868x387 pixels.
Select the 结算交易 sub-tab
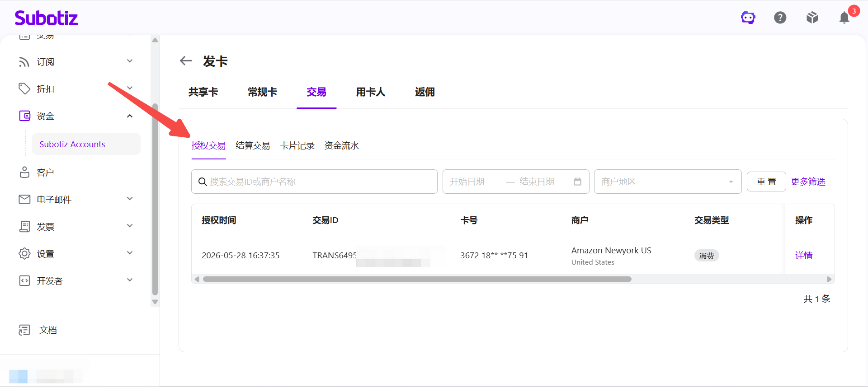(x=253, y=145)
